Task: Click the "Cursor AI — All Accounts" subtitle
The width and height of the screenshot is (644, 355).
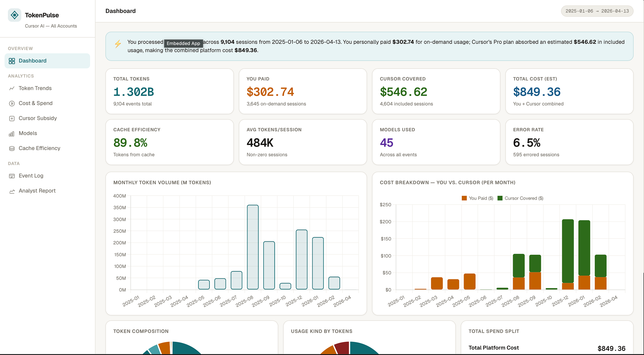Action: [x=51, y=26]
